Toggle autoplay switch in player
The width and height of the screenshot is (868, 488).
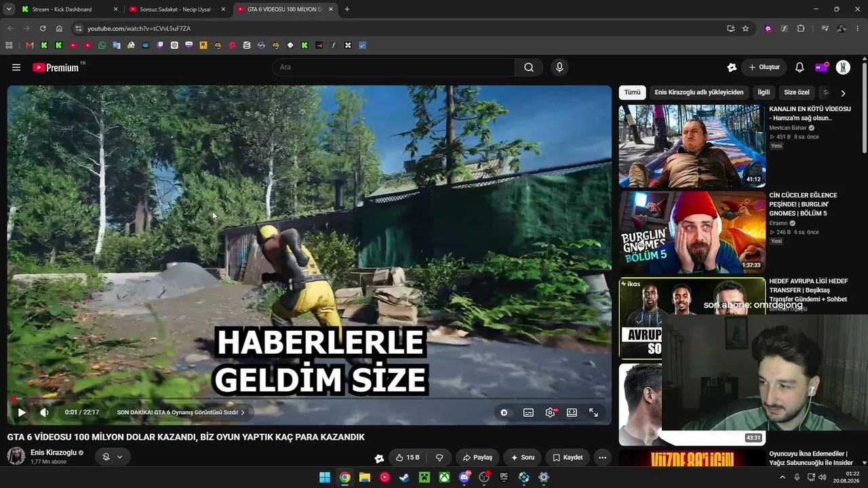click(x=504, y=412)
